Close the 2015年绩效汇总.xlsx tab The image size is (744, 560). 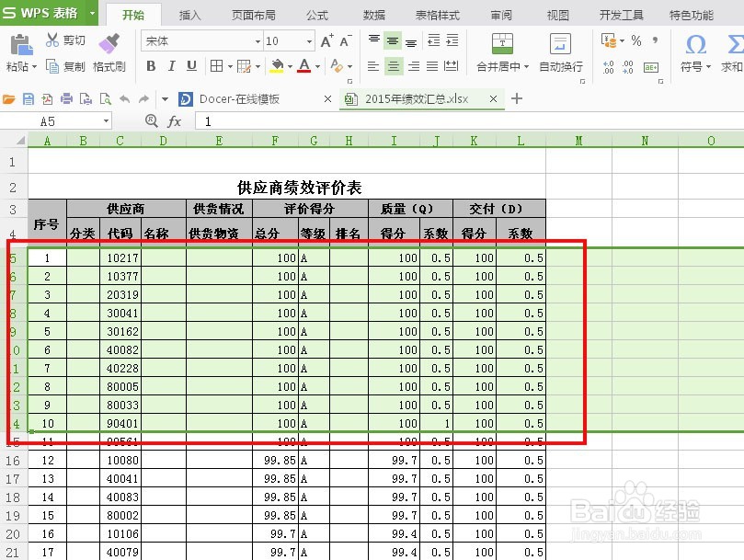click(x=493, y=98)
